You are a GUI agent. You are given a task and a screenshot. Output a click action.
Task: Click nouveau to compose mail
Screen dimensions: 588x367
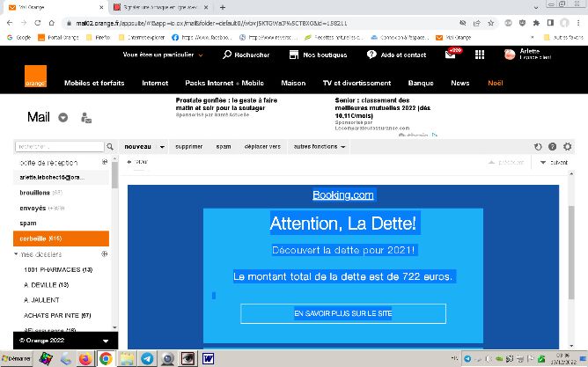coord(137,147)
